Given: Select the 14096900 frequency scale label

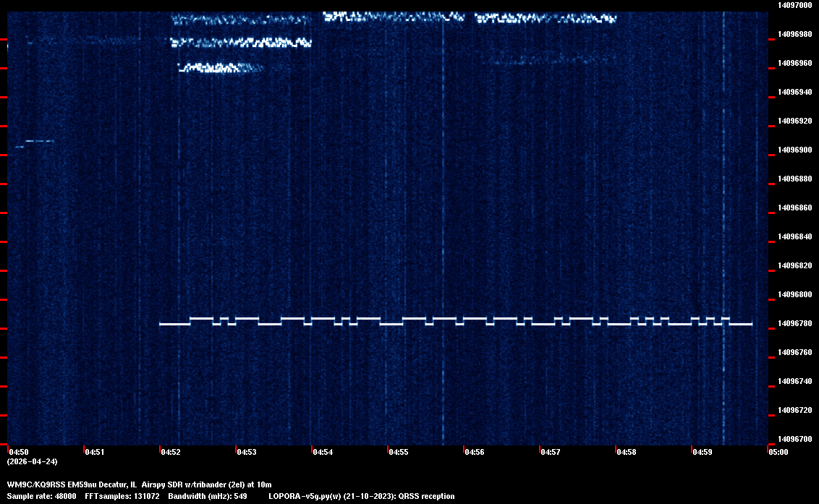Looking at the screenshot, I should [794, 150].
